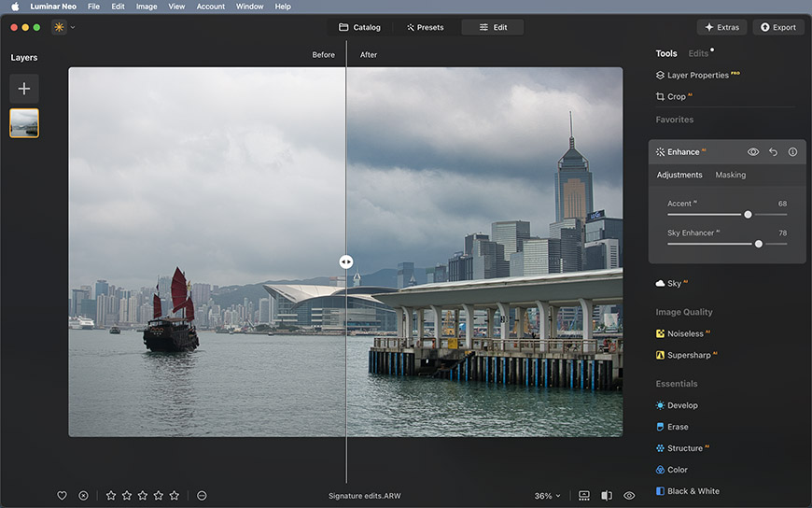
Task: Toggle Enhance tool visibility eye
Action: point(753,152)
